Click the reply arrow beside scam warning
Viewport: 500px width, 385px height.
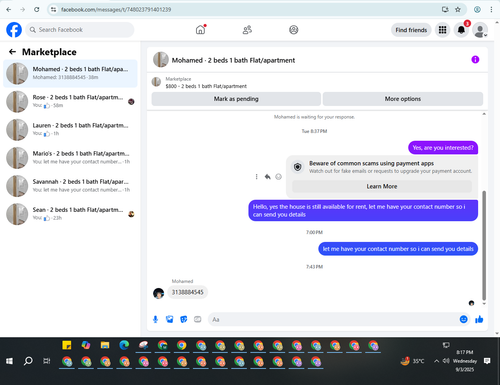click(267, 177)
